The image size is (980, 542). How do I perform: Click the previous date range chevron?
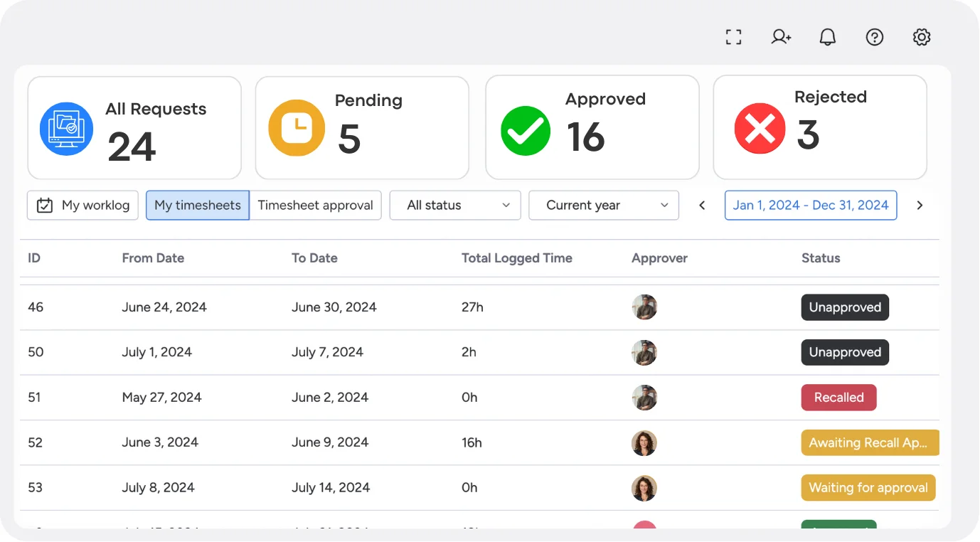[x=702, y=205]
